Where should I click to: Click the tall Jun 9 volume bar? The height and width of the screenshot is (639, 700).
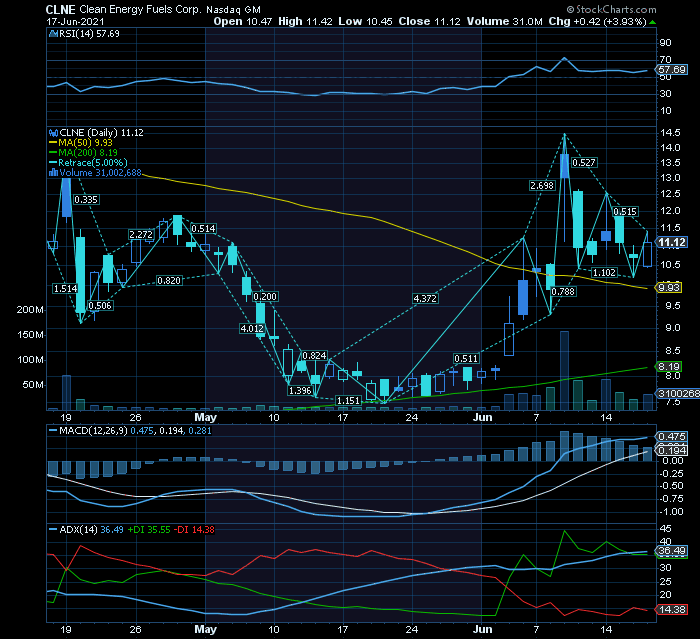pyautogui.click(x=564, y=371)
